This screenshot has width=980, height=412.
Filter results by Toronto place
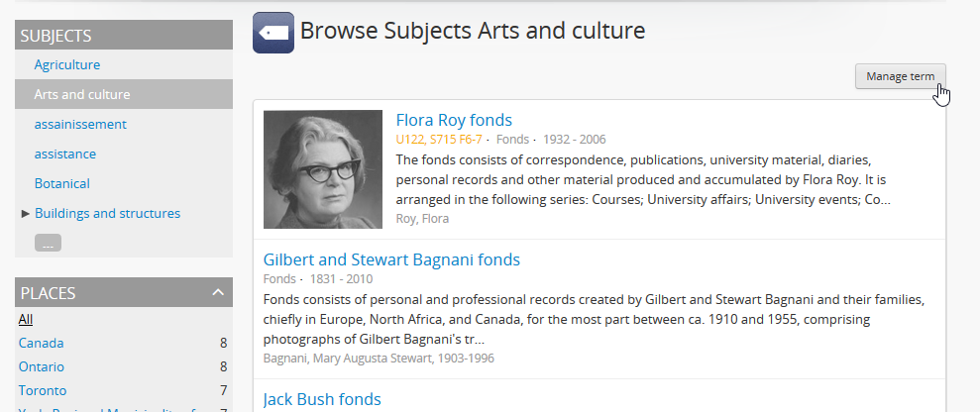43,390
